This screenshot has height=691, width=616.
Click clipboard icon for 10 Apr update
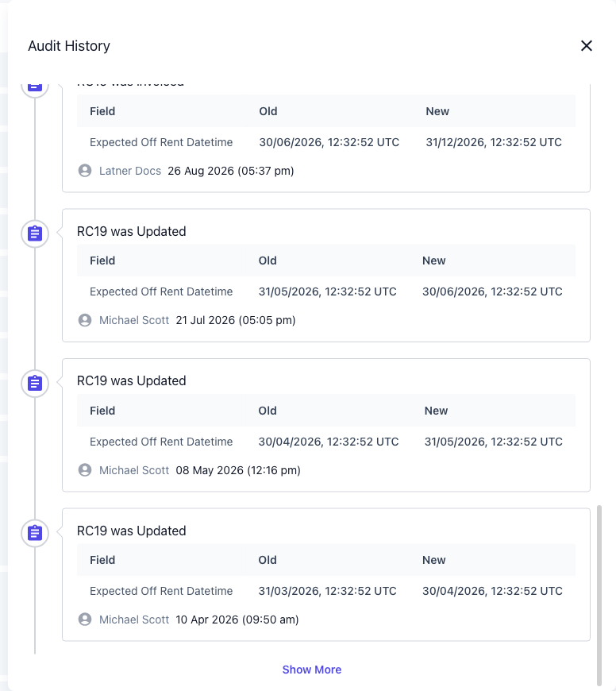(35, 533)
